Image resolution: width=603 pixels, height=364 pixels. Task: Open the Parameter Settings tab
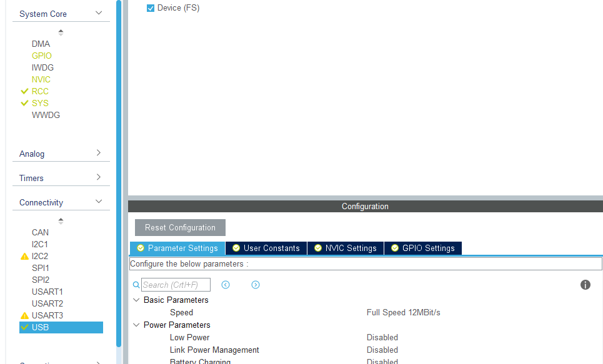[177, 248]
